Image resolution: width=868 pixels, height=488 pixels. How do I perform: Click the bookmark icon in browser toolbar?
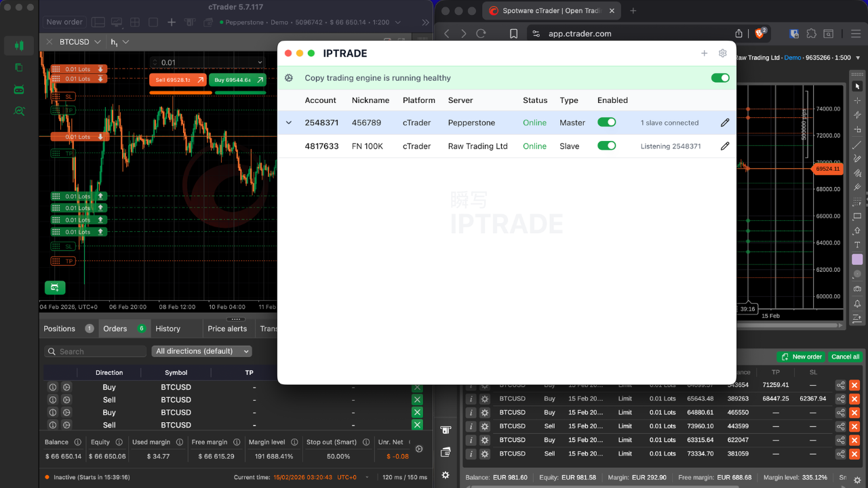[513, 33]
